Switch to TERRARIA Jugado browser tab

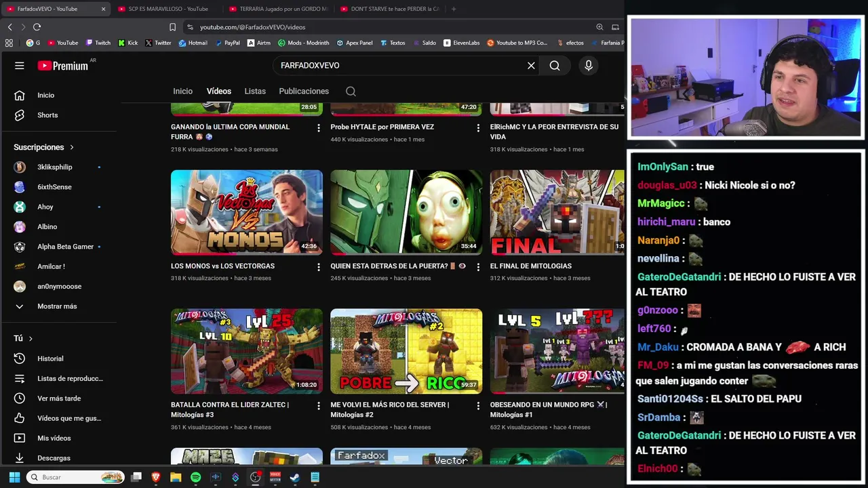(x=278, y=9)
